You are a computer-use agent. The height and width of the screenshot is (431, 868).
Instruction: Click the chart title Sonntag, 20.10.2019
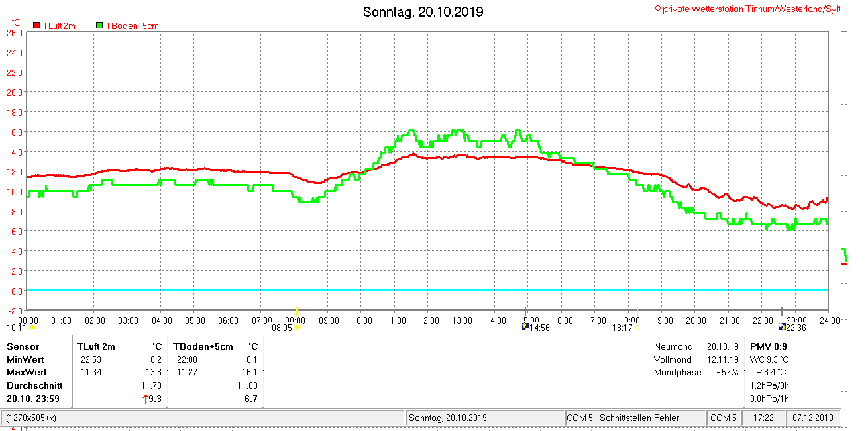[x=423, y=12]
